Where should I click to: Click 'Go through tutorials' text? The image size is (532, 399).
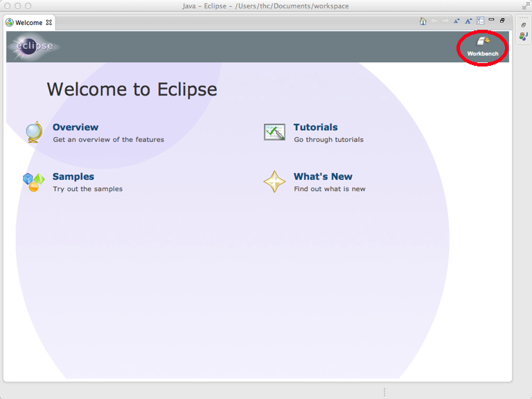[328, 140]
